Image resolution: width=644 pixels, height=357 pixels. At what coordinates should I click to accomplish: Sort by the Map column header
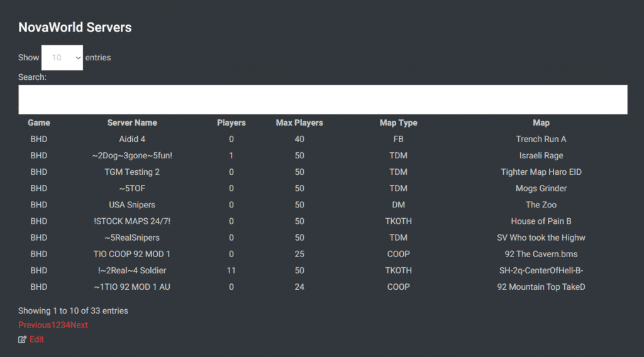point(541,123)
